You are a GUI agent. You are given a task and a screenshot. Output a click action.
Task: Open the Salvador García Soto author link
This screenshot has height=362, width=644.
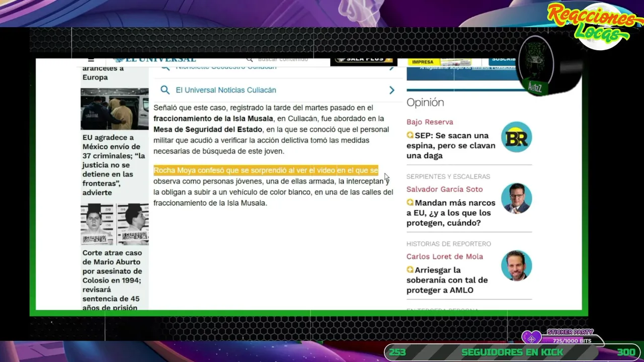(444, 189)
